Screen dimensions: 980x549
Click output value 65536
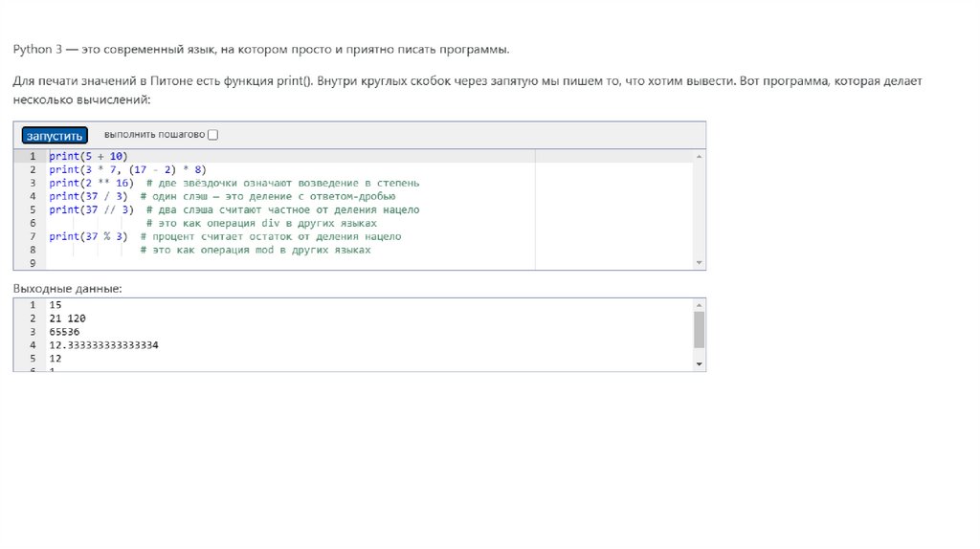point(64,332)
